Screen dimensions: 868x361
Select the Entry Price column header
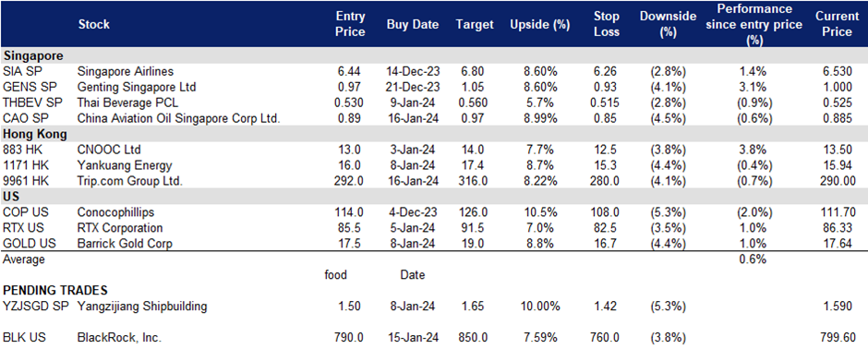350,24
